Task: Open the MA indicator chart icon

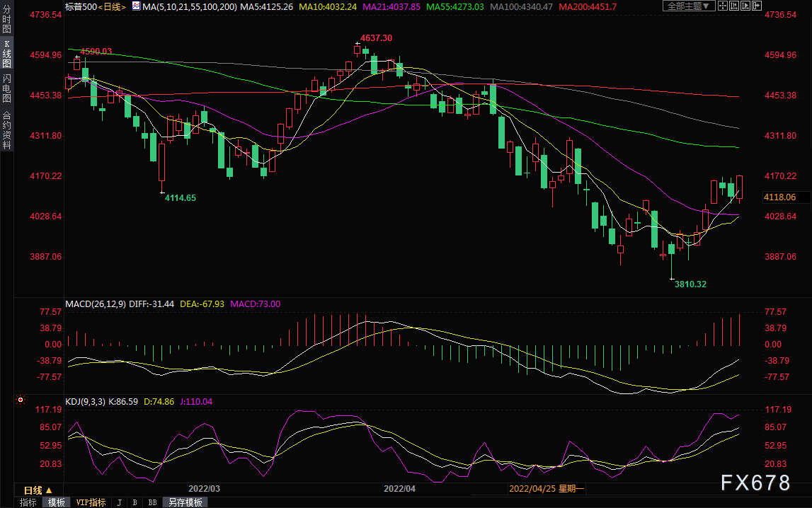Action: [x=136, y=6]
